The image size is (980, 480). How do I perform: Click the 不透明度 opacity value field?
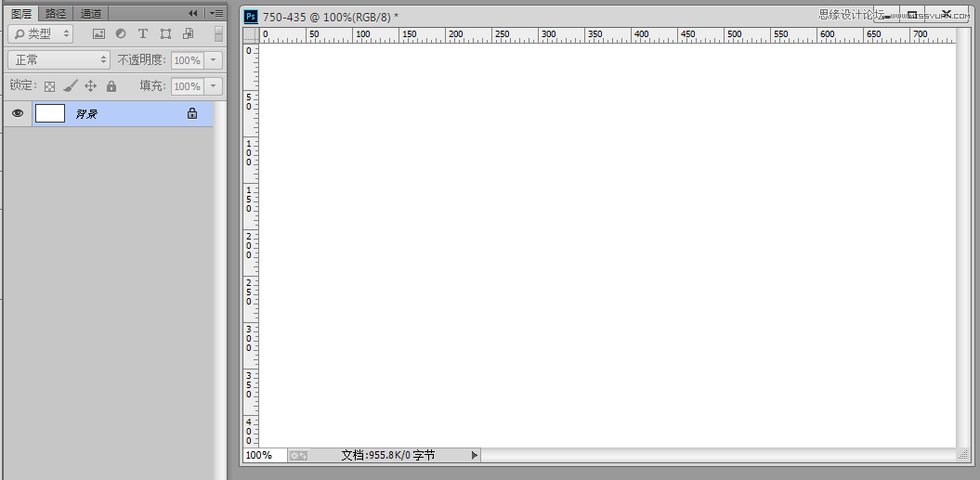pos(187,60)
